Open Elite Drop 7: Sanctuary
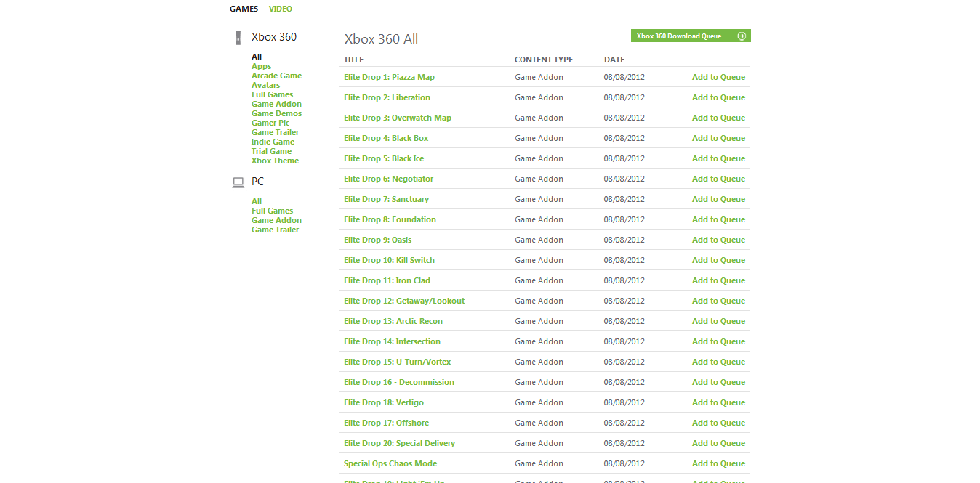The width and height of the screenshot is (980, 483). 386,199
